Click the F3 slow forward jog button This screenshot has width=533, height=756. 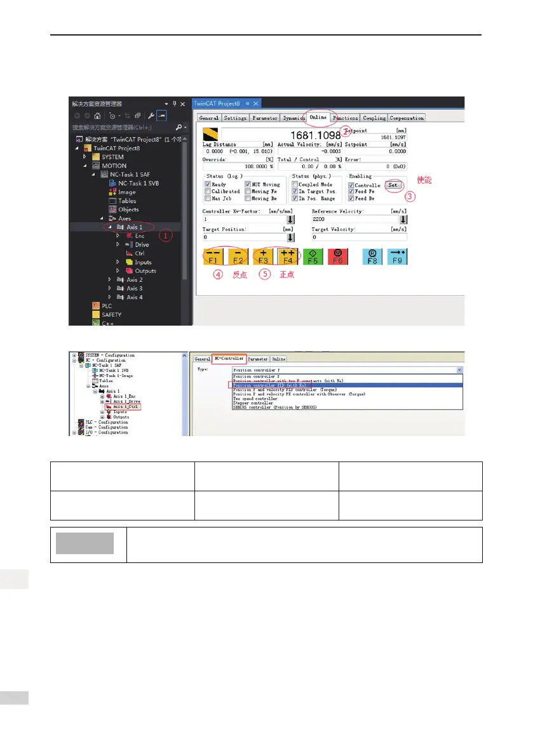coord(263,256)
